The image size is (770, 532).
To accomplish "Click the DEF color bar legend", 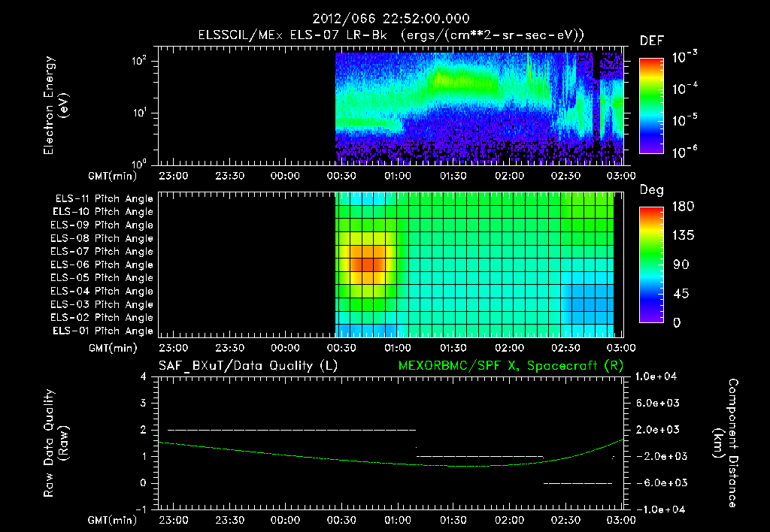I will (x=652, y=106).
